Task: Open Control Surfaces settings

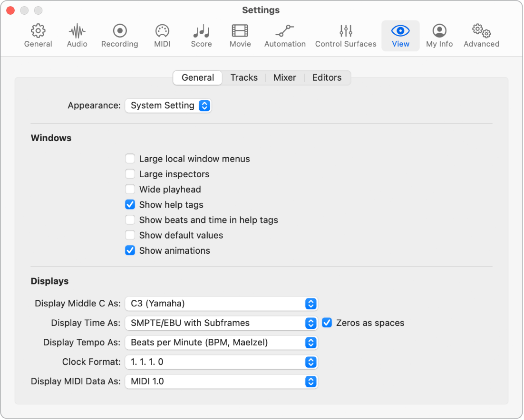Action: pyautogui.click(x=346, y=36)
